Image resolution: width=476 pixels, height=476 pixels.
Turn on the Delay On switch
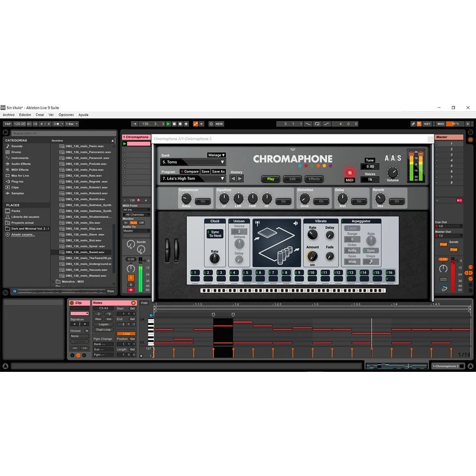pos(359,201)
